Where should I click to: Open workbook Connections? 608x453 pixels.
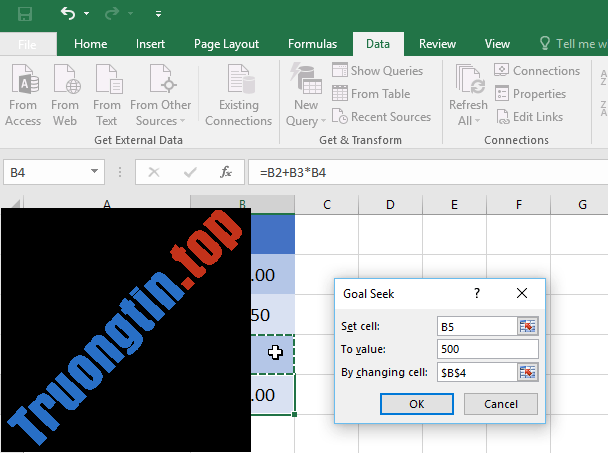pos(537,71)
